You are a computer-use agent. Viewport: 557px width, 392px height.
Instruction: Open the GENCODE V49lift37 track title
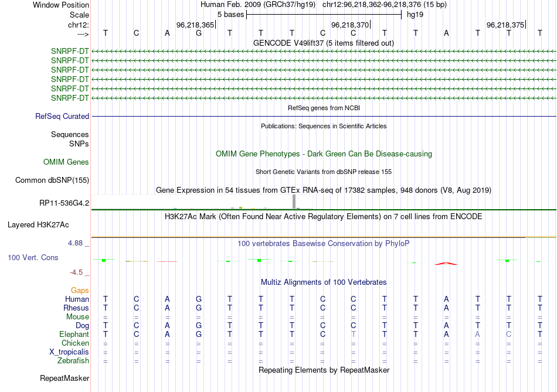323,43
